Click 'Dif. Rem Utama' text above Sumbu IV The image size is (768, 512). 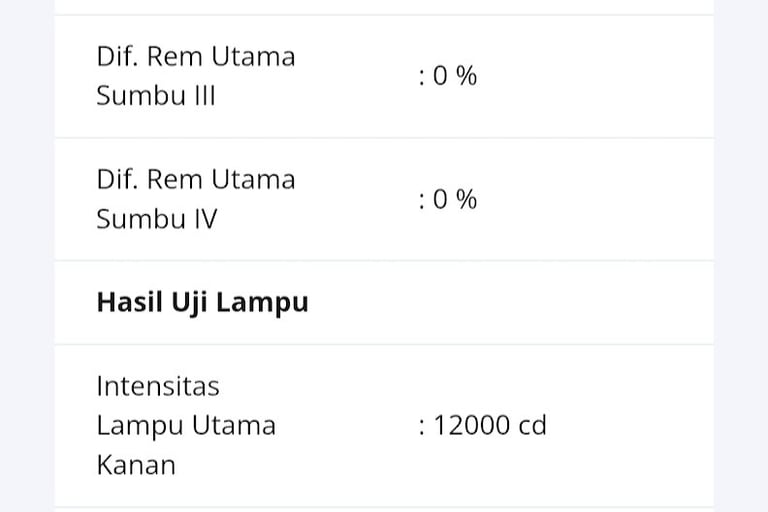(196, 179)
